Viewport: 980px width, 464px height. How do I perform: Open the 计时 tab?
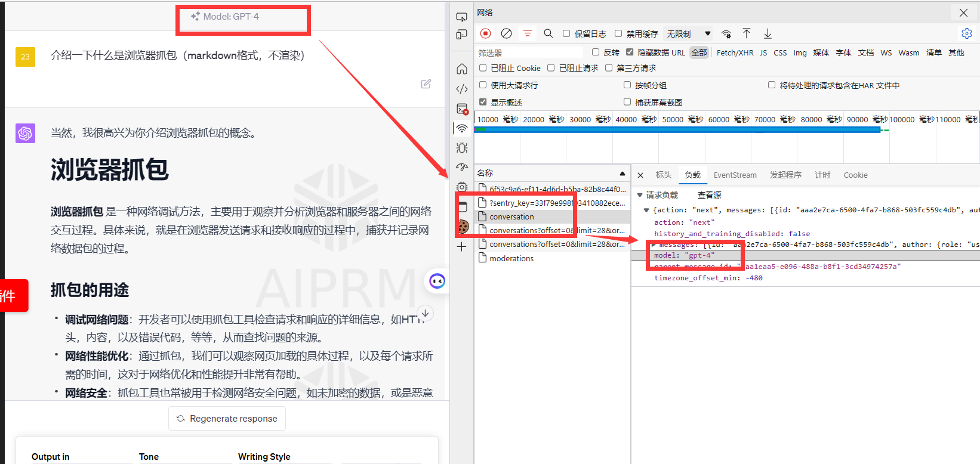[x=822, y=175]
